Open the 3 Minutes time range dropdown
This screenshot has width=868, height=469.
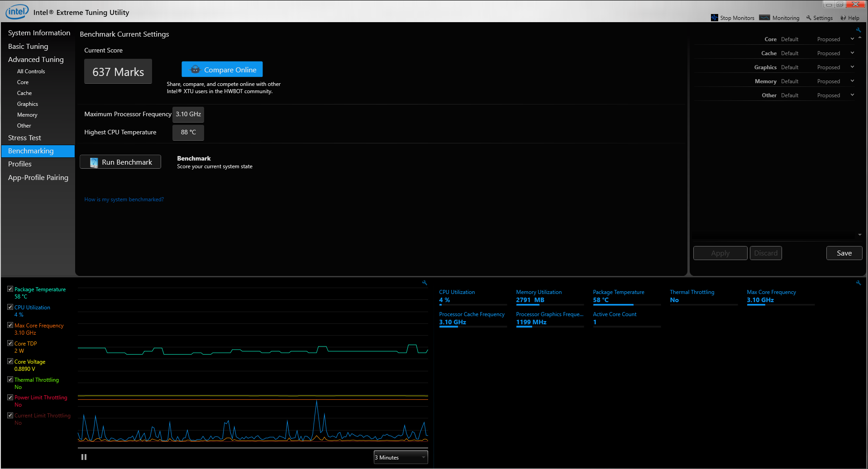[401, 457]
